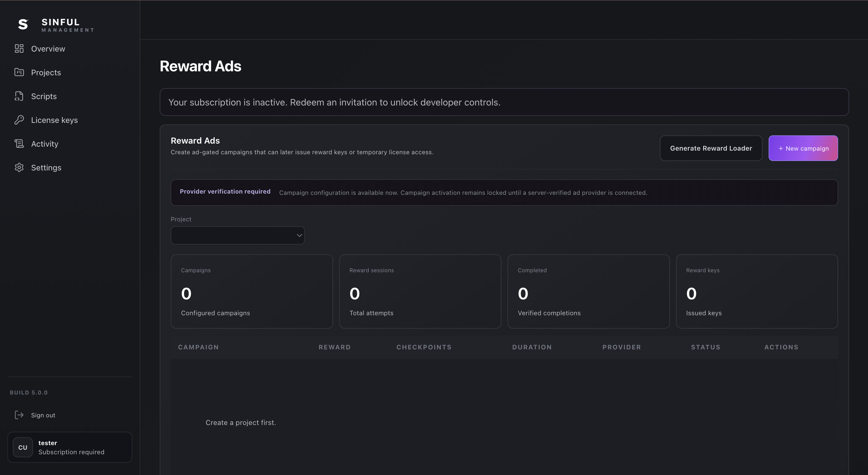Click the 'Subscription required' text

[71, 452]
